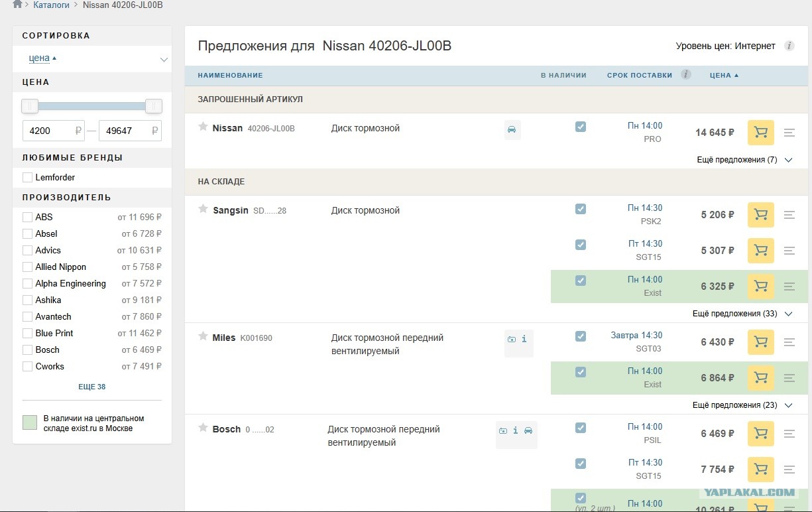The image size is (812, 512).
Task: Check Alpha Engineering manufacturer
Action: [x=27, y=283]
